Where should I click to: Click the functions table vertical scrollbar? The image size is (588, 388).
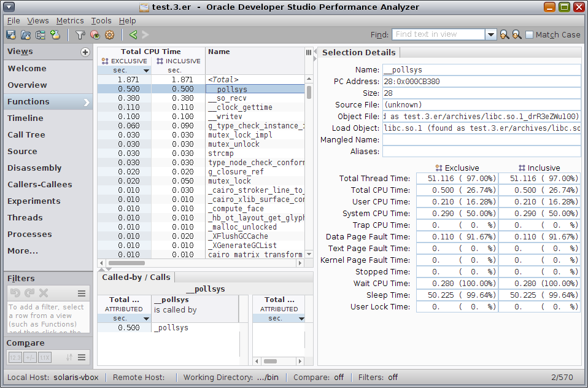pos(309,92)
